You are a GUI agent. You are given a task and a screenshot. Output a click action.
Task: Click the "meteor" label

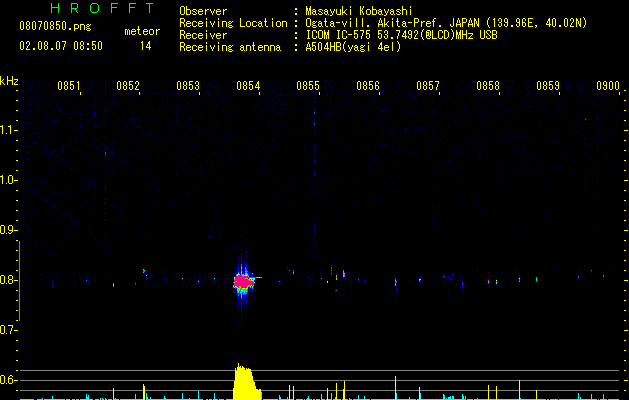tap(142, 31)
